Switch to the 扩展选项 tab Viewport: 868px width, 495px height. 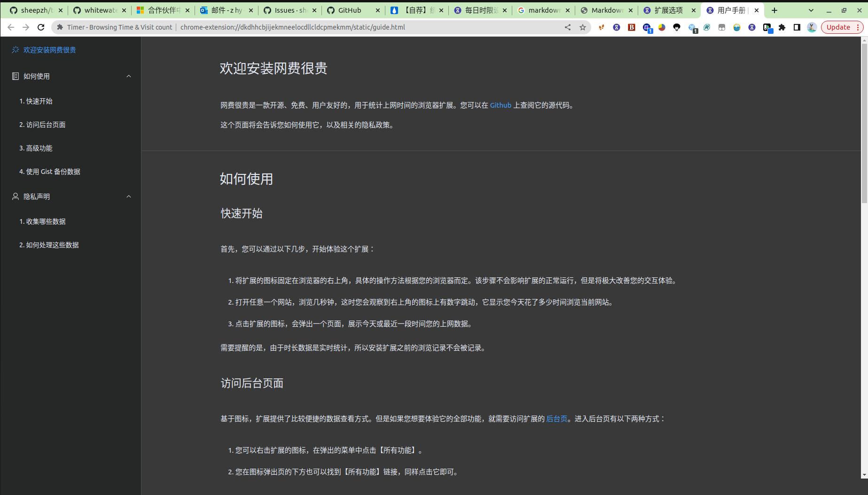[668, 10]
